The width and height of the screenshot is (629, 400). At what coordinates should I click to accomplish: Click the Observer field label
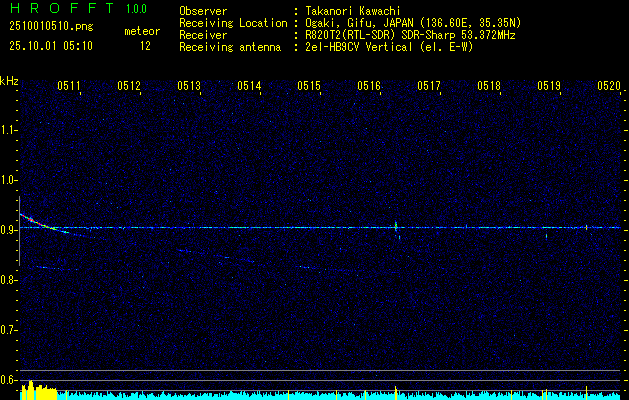(203, 11)
